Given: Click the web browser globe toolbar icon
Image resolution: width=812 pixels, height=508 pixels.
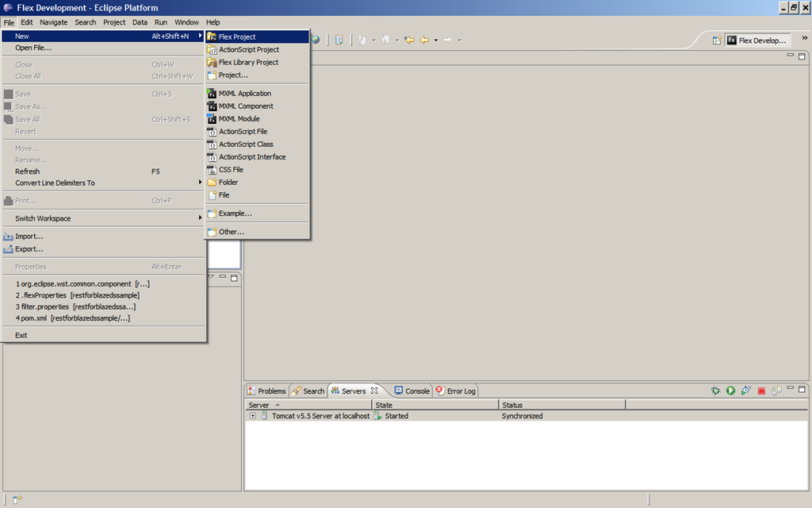Looking at the screenshot, I should tap(316, 40).
